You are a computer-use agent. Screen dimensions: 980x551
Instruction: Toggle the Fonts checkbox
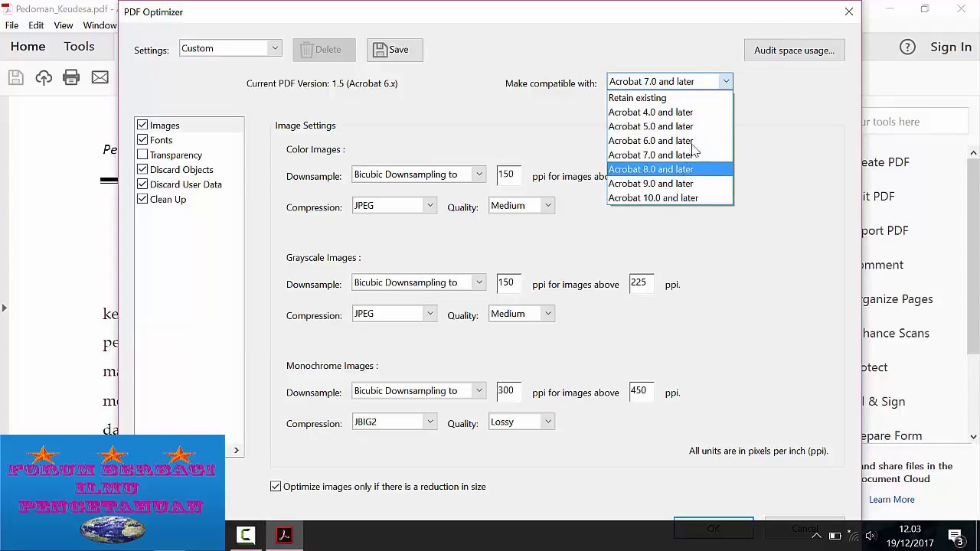(x=142, y=139)
